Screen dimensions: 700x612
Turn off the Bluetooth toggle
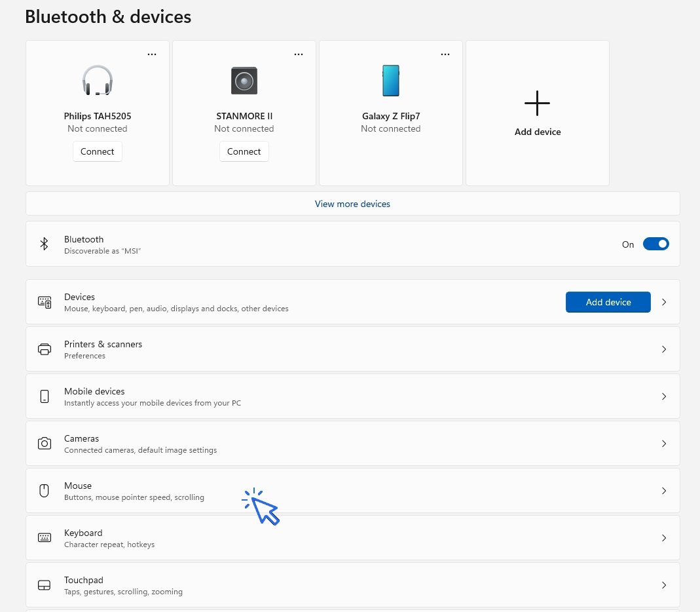656,244
